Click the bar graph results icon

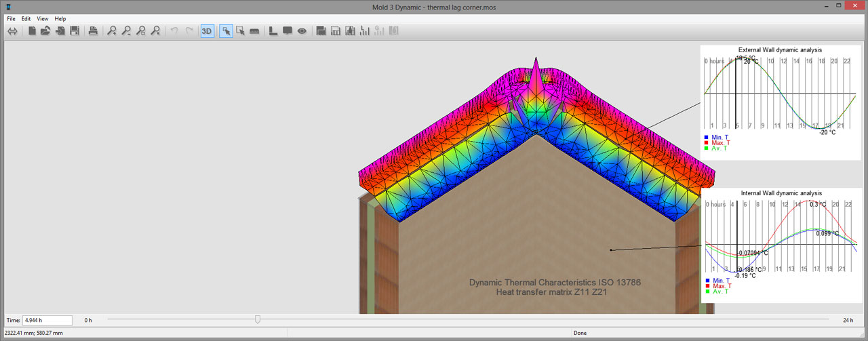(365, 31)
